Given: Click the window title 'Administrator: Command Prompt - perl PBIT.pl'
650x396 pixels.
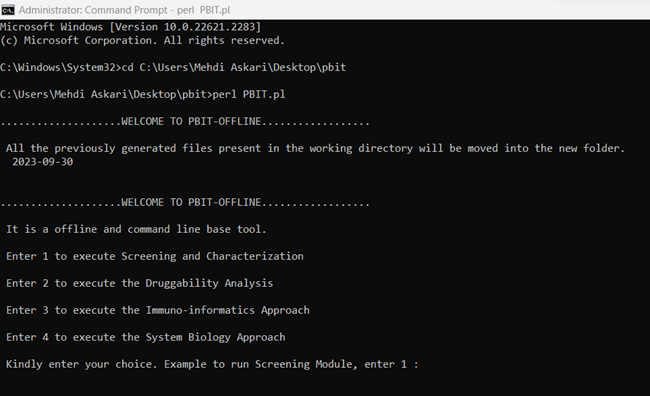Looking at the screenshot, I should pos(124,10).
